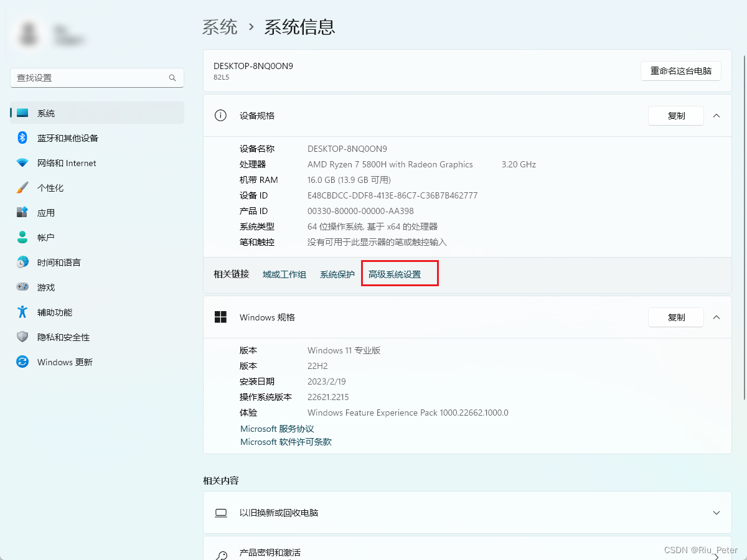Open 时间和语言 settings

point(97,263)
